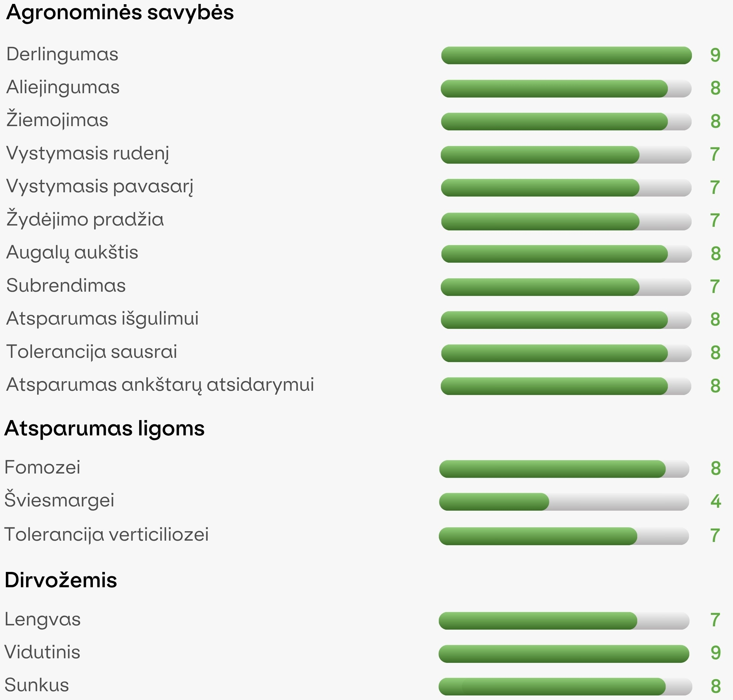Click the Aliejingumas progress bar
The width and height of the screenshot is (733, 700).
[x=566, y=88]
